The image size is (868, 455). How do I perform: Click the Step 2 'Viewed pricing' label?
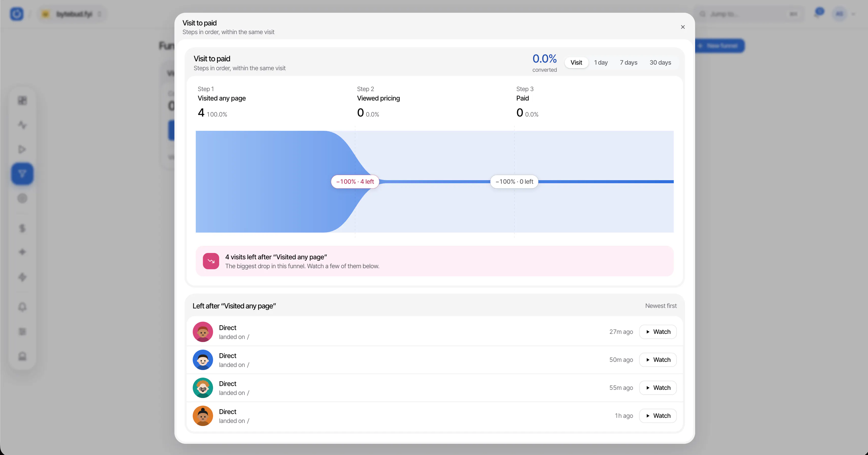coord(378,98)
